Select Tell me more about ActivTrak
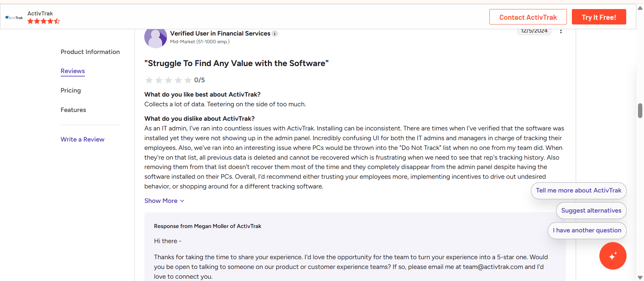644x281 pixels. (x=579, y=190)
